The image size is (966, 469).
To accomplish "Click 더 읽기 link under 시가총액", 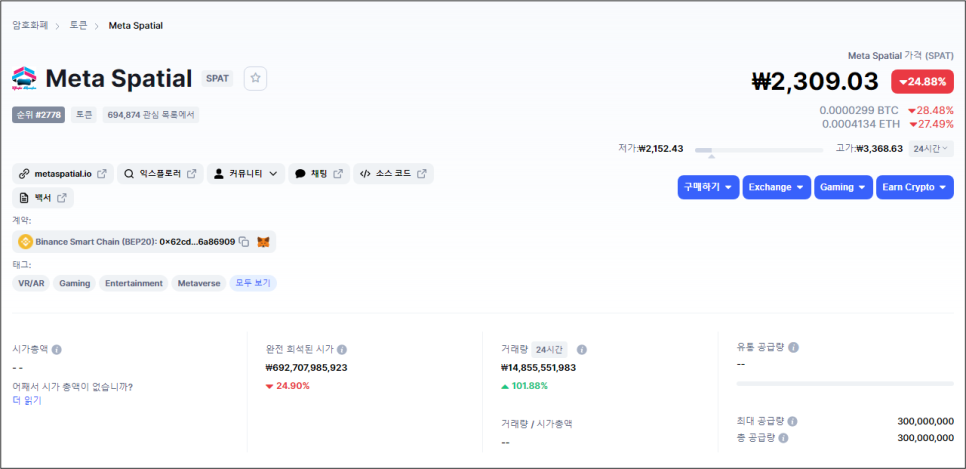I will pyautogui.click(x=27, y=400).
